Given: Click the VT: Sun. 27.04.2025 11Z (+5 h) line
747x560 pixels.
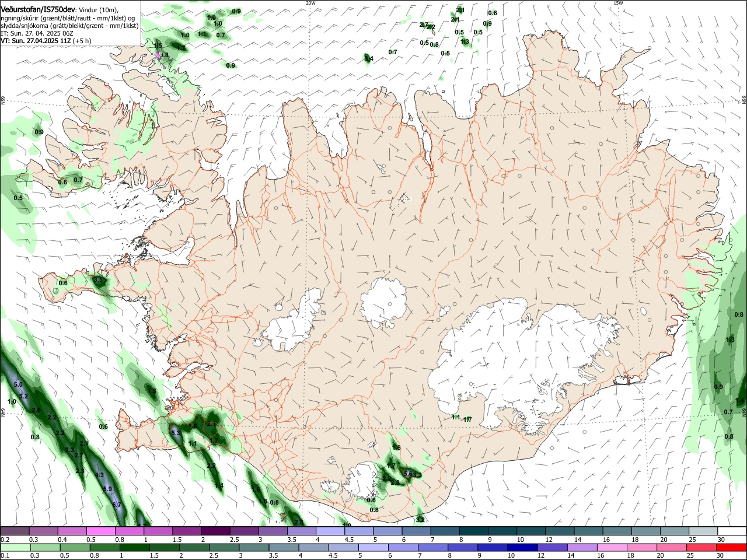Looking at the screenshot, I should pyautogui.click(x=46, y=41).
